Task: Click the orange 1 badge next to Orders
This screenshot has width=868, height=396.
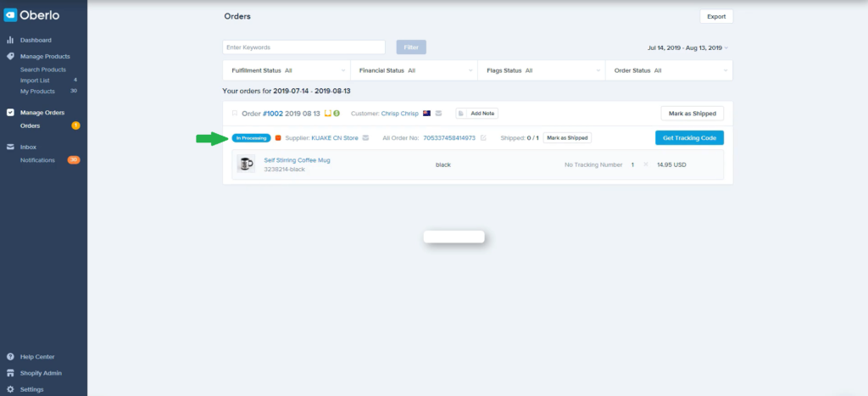Action: coord(75,125)
